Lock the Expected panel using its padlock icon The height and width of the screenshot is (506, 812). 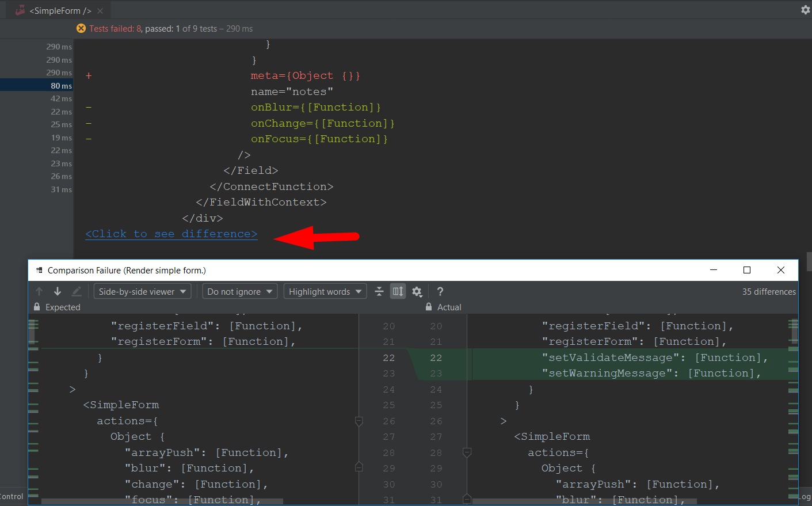tap(38, 307)
